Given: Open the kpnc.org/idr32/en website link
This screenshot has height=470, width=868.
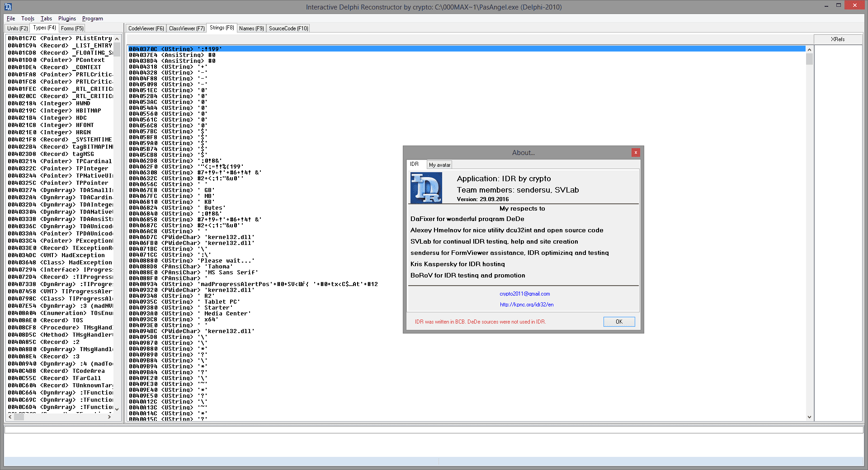Looking at the screenshot, I should (526, 305).
